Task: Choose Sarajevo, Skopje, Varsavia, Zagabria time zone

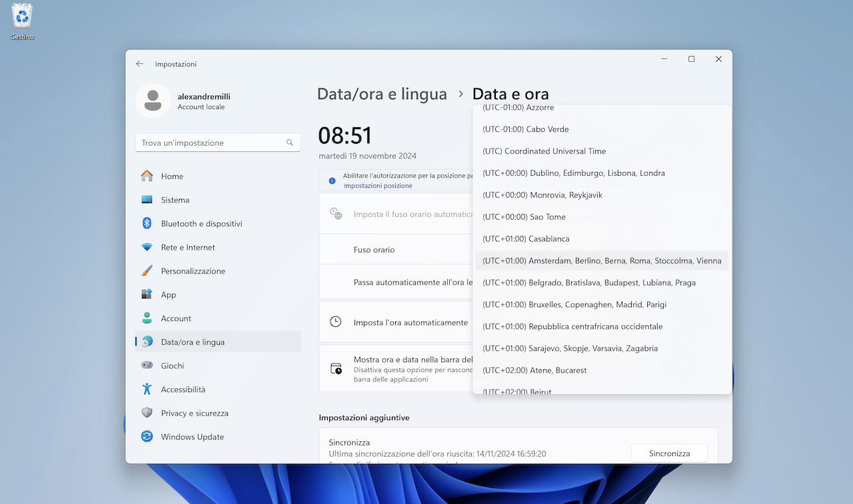Action: pyautogui.click(x=602, y=349)
